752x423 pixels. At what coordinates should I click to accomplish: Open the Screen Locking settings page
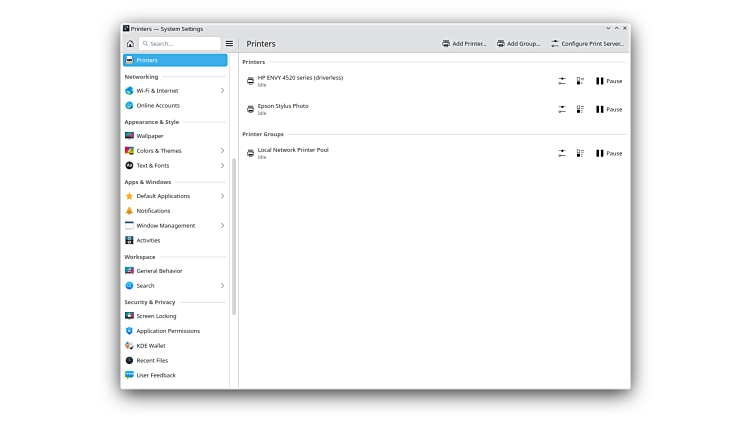[x=156, y=316]
